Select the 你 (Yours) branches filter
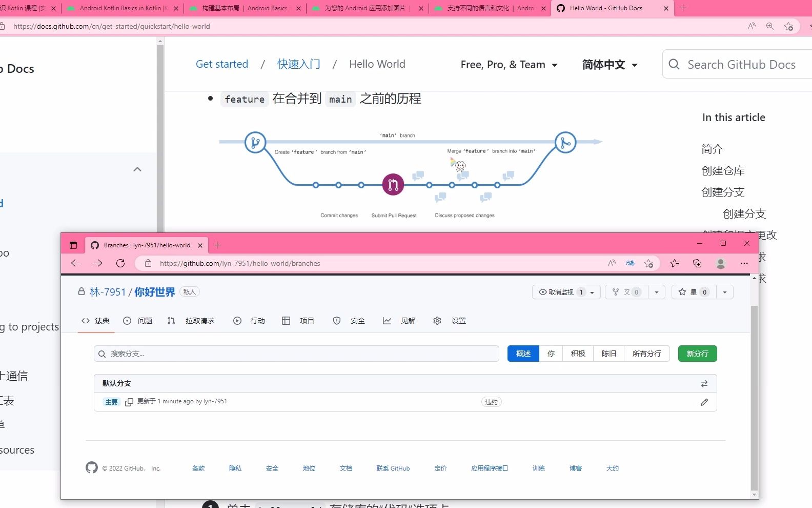The height and width of the screenshot is (508, 812). click(551, 354)
